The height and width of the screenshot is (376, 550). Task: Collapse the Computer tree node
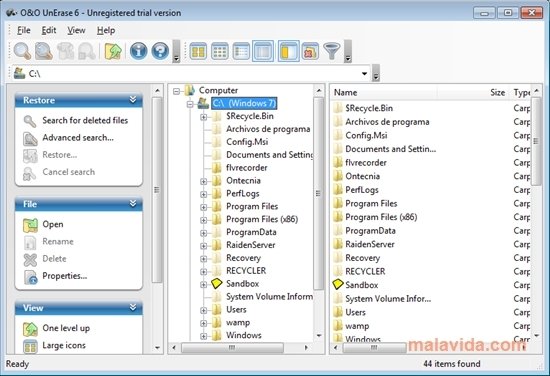coord(176,92)
